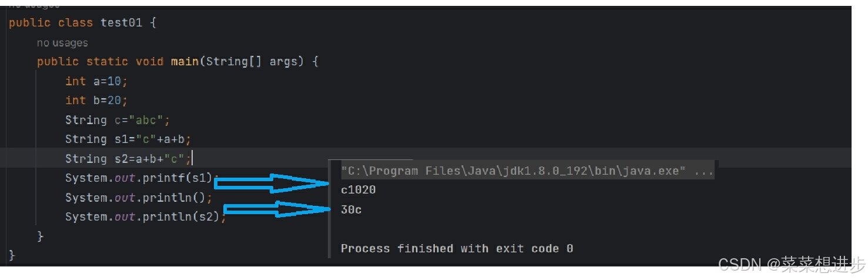Click the 'no usages' hint above main
The image size is (868, 280).
[62, 43]
